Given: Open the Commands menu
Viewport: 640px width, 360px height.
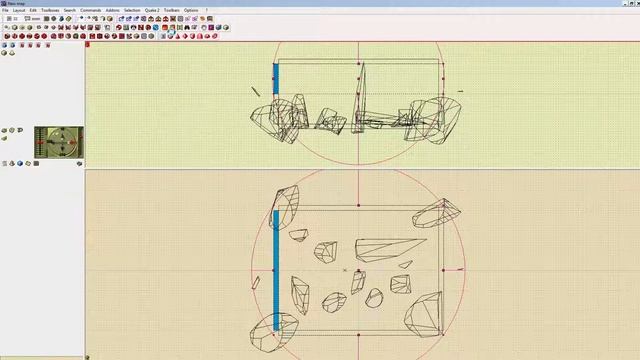Looking at the screenshot, I should tap(91, 10).
